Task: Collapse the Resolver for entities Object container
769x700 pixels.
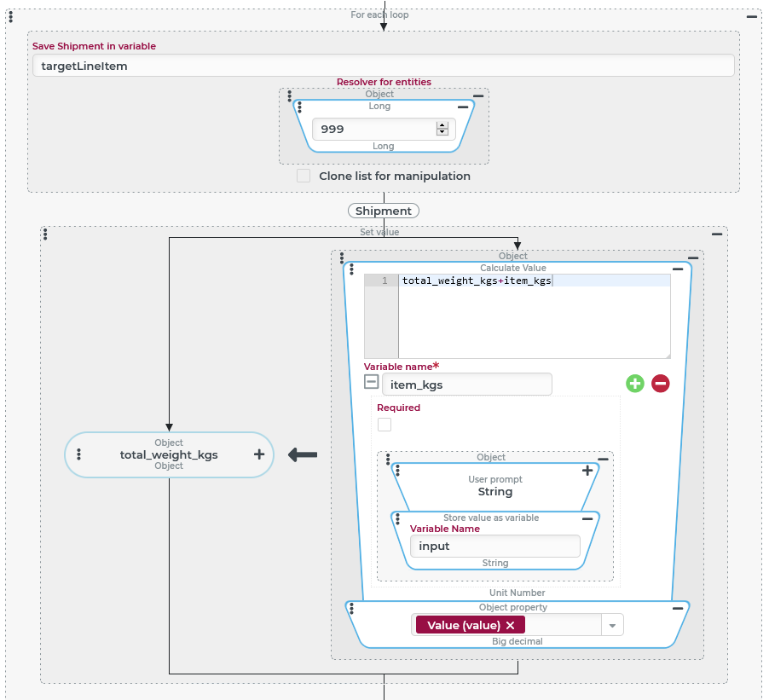Action: [478, 96]
